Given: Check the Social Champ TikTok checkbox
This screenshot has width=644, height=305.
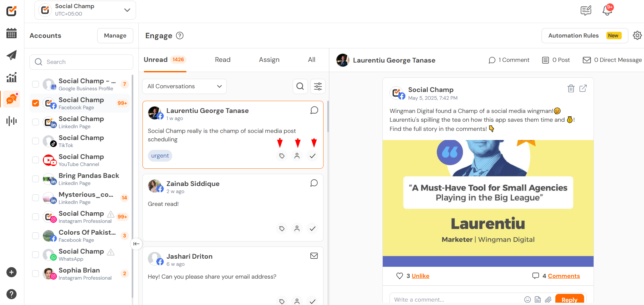Looking at the screenshot, I should 36,141.
